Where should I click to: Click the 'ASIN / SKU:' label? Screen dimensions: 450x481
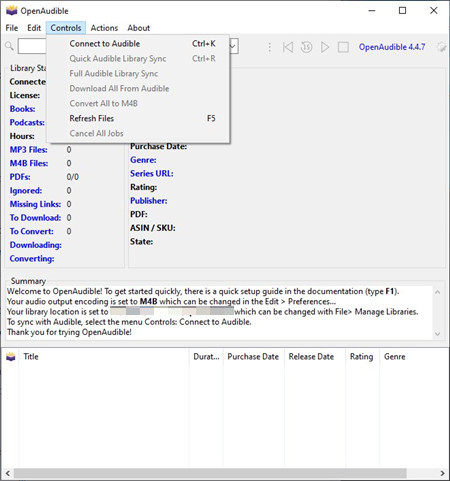[x=153, y=228]
